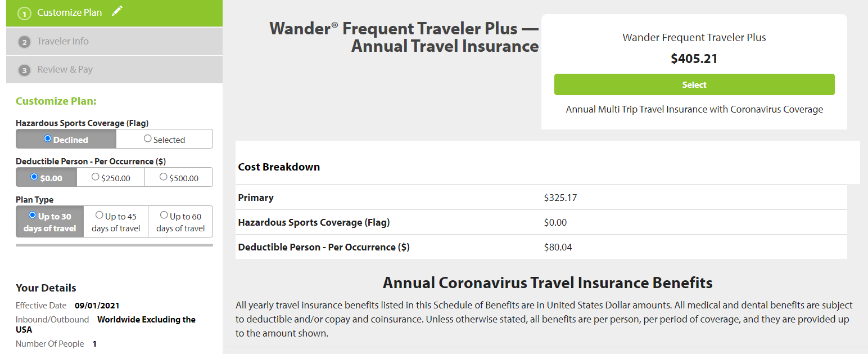Viewport: 868px width, 354px height.
Task: Click the Effective Date value 09/01/2021
Action: click(97, 306)
